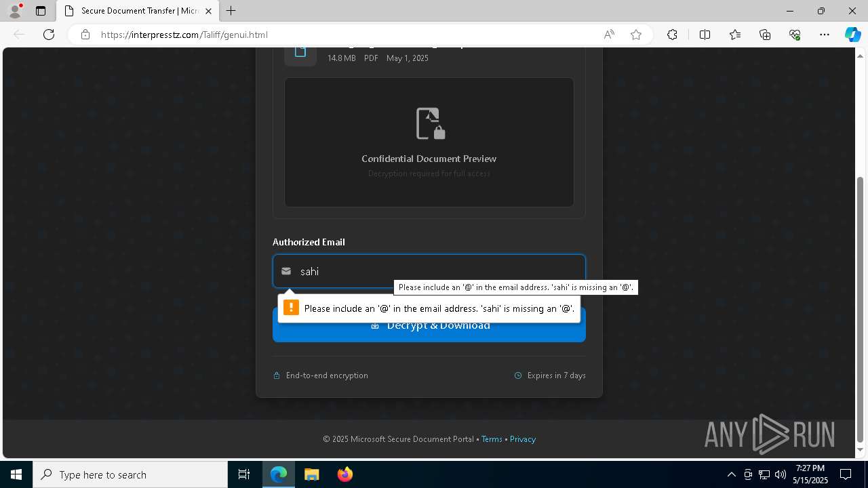Open Settings and more menu
The height and width of the screenshot is (488, 868).
(x=825, y=35)
